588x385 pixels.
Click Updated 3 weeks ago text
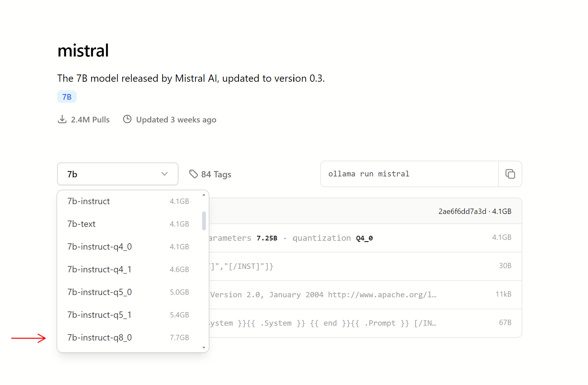click(x=176, y=120)
